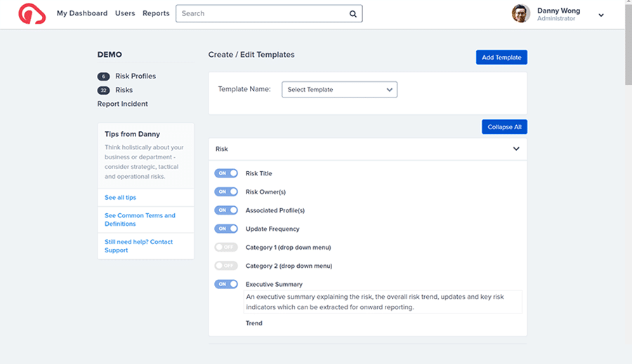Screen dimensions: 632x364
Task: Toggle off the Risk Owner(s) switch
Action: tap(226, 191)
